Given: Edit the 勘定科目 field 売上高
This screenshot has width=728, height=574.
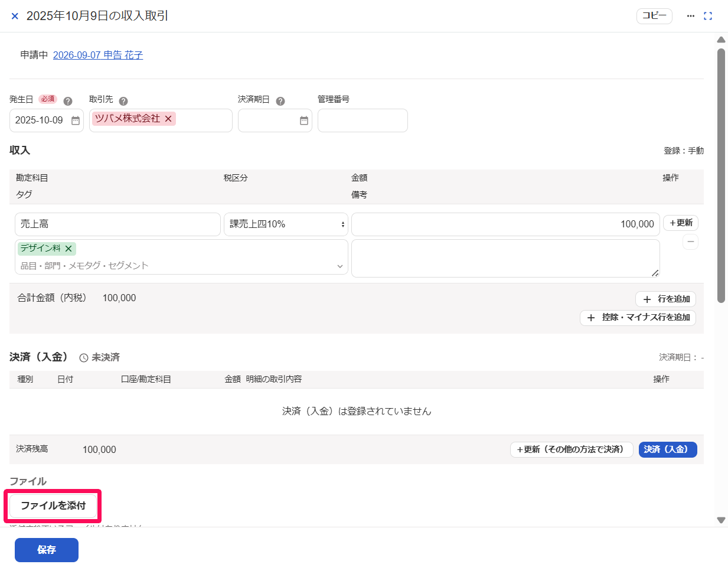Looking at the screenshot, I should click(117, 224).
